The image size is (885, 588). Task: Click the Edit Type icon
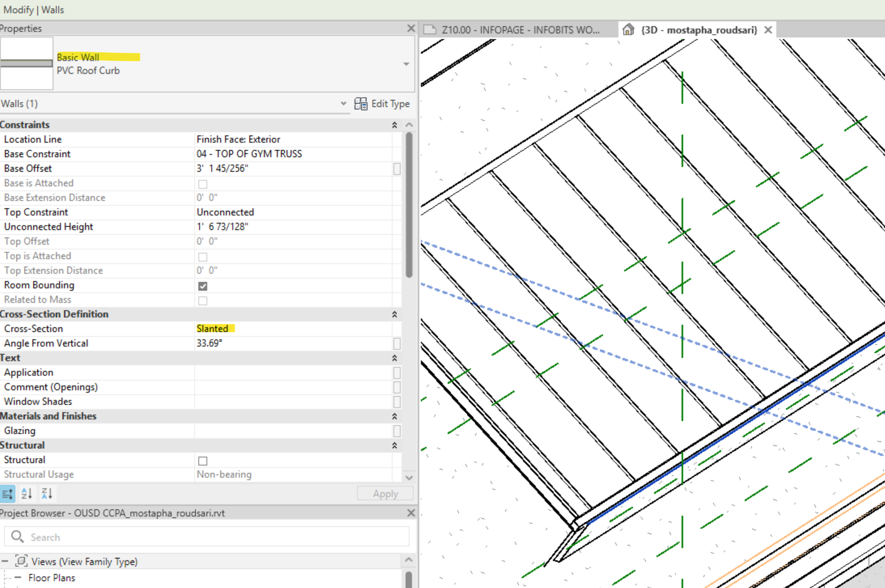pos(360,104)
